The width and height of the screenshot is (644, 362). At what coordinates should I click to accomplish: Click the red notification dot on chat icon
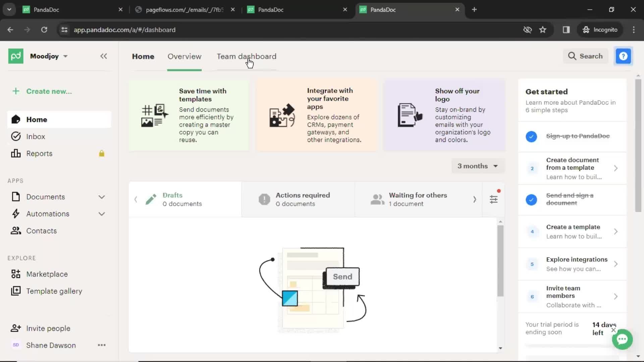point(499,191)
